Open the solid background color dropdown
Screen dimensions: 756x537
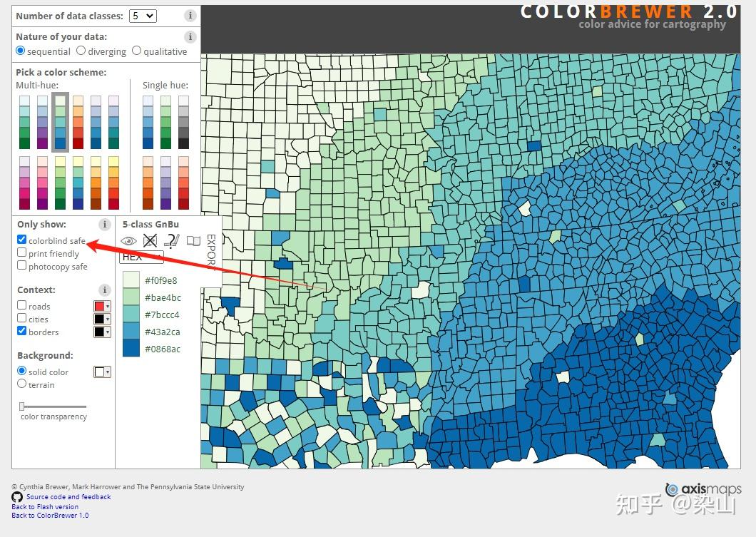102,372
